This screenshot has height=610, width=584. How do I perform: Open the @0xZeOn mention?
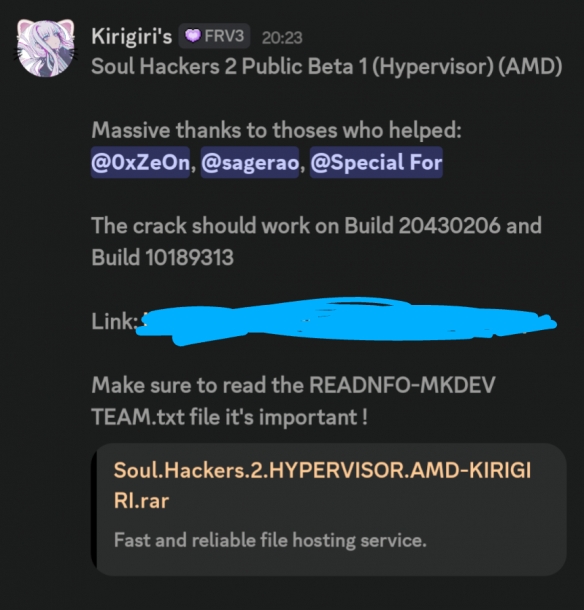(x=140, y=162)
